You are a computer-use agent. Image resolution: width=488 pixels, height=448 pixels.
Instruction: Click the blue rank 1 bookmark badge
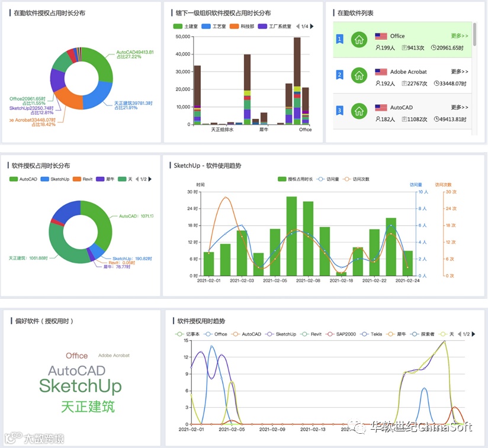click(x=339, y=39)
